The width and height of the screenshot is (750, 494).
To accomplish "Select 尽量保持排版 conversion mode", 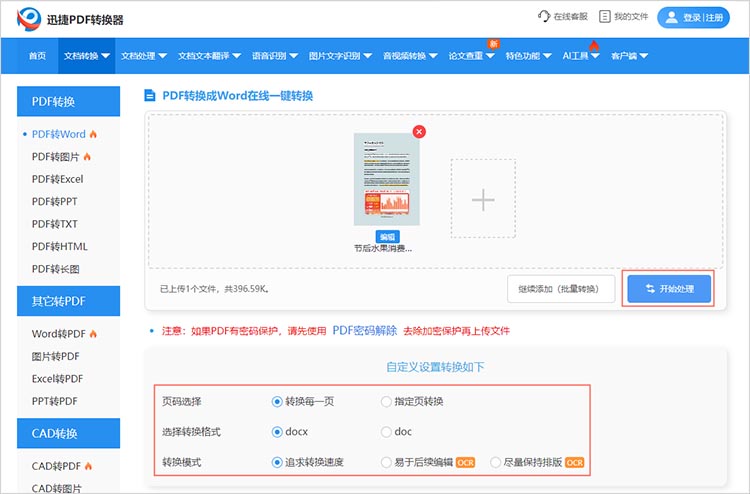I will click(496, 462).
